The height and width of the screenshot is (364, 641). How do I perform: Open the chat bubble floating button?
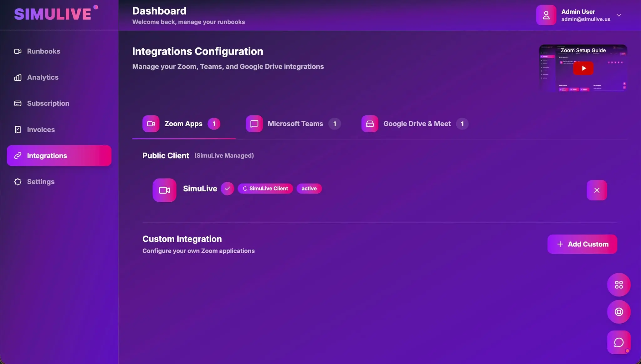tap(619, 342)
